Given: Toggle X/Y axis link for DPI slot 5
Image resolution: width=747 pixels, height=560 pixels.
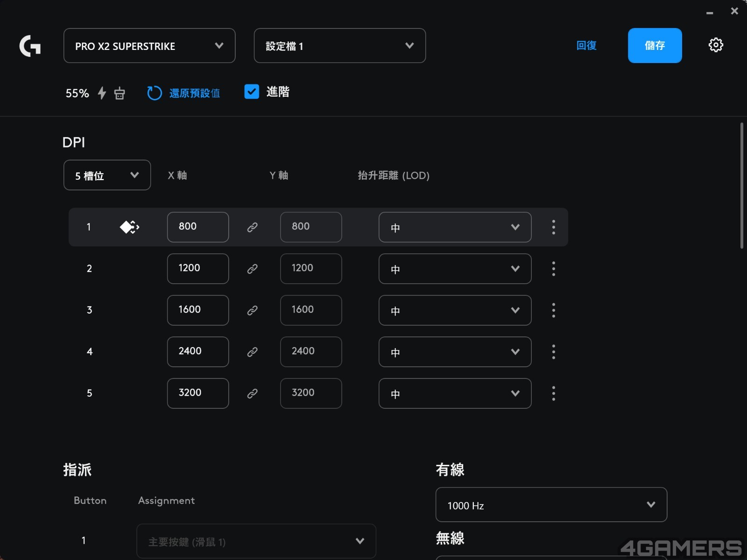Looking at the screenshot, I should (x=252, y=393).
